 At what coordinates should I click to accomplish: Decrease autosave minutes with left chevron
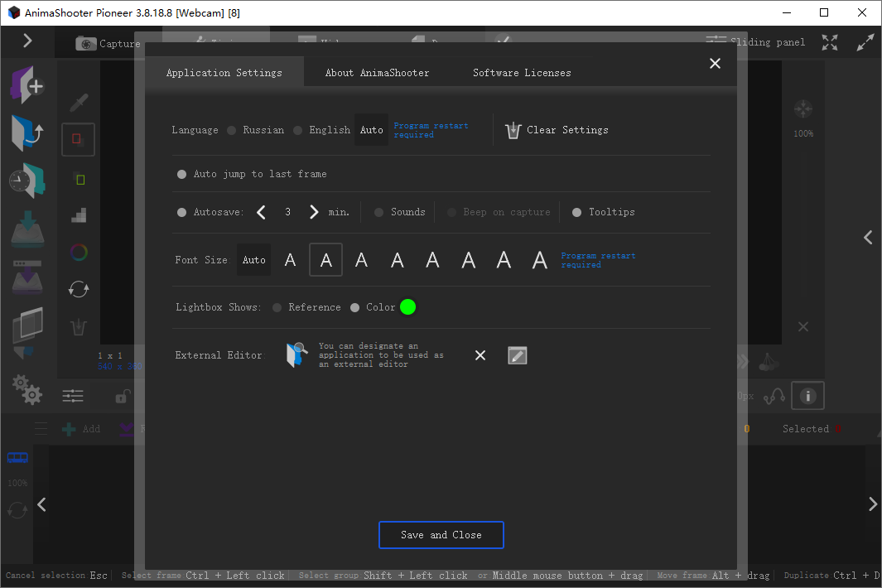click(x=261, y=212)
